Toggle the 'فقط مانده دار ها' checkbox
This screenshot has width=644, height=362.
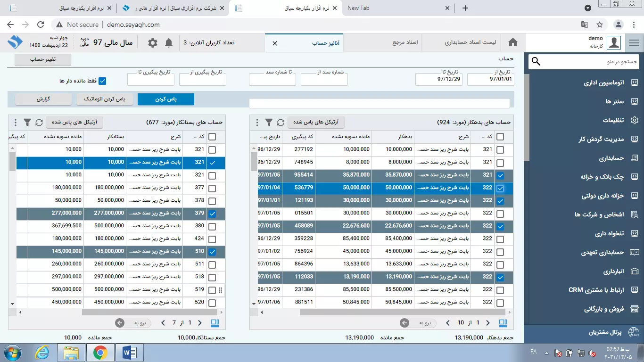coord(102,81)
